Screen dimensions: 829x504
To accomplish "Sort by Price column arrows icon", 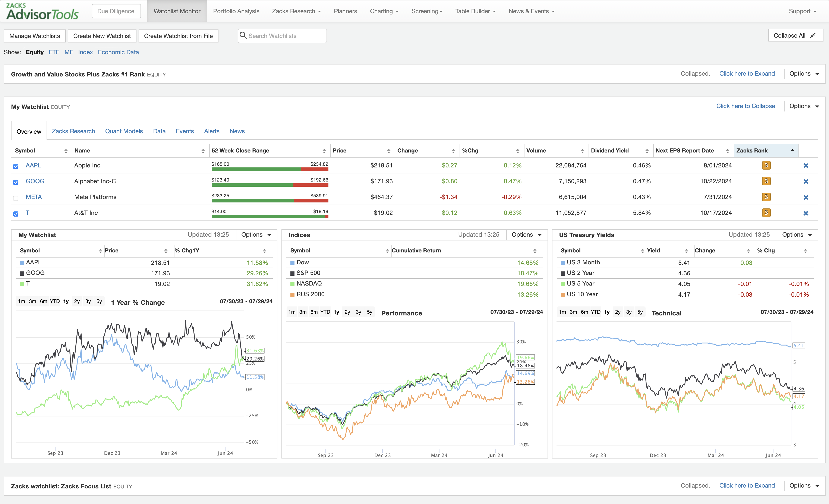I will pos(389,151).
